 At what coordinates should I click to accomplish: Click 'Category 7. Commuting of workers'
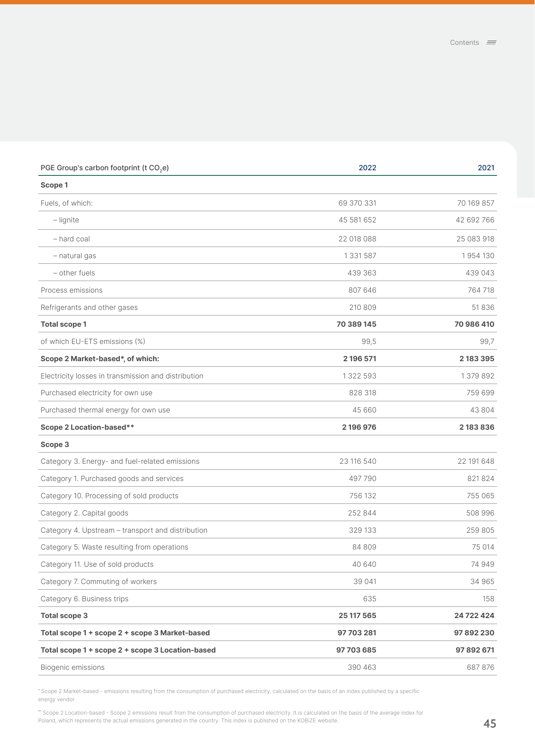coord(99,581)
